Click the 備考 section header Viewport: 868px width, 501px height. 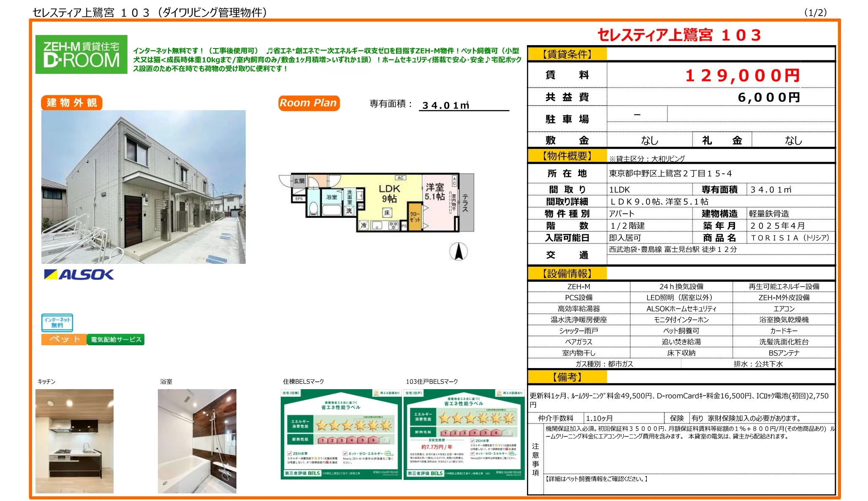pos(567,377)
